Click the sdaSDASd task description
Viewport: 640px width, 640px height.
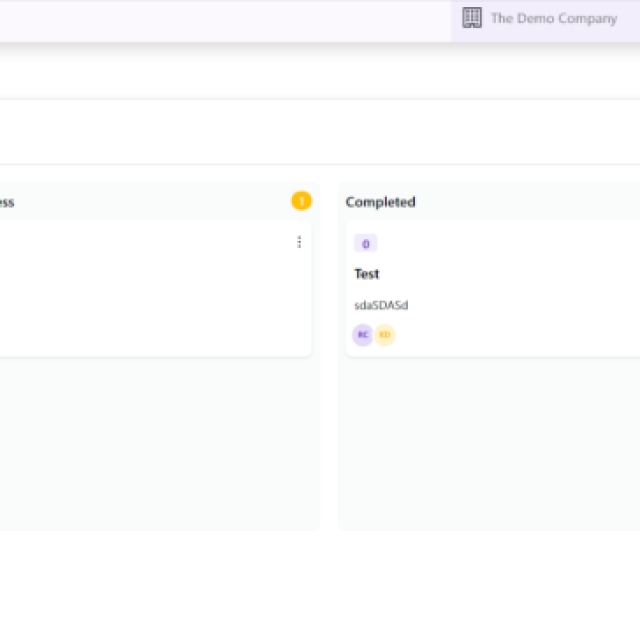[x=381, y=305]
